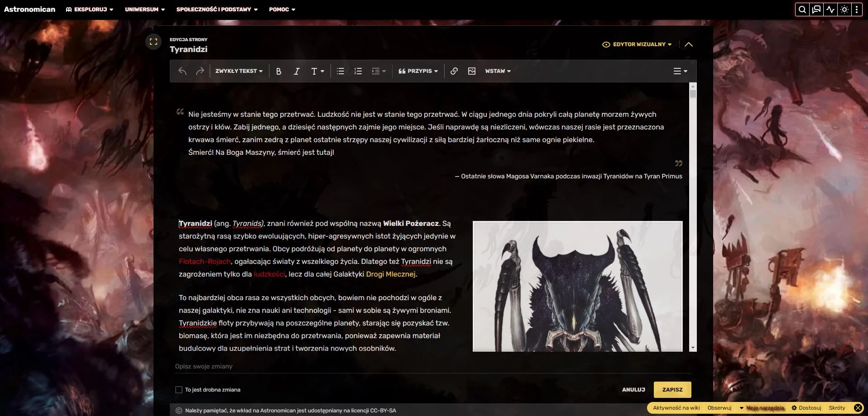Viewport: 868px width, 416px height.
Task: Click the italic word 'Tyranids'
Action: click(x=247, y=223)
